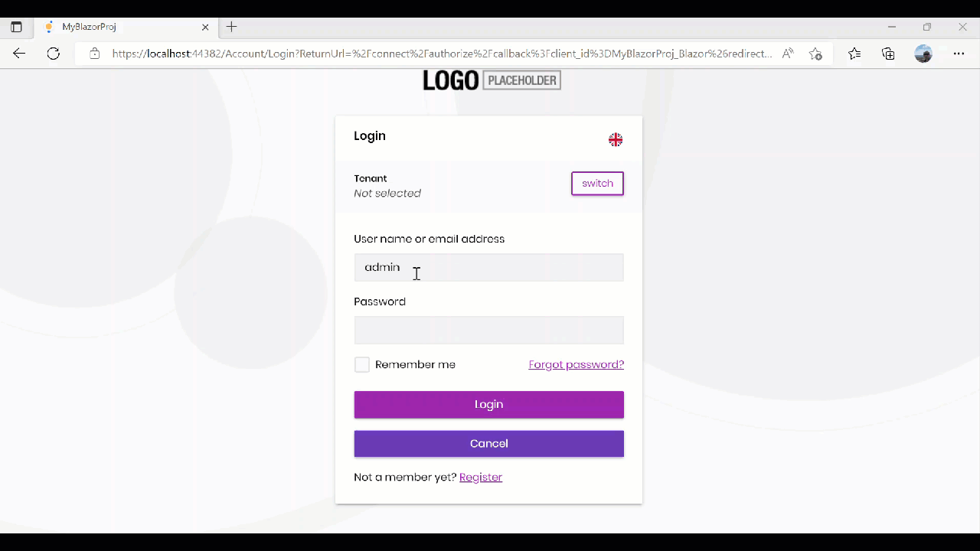This screenshot has width=980, height=551.
Task: Click the browser back arrow
Action: pyautogui.click(x=19, y=54)
